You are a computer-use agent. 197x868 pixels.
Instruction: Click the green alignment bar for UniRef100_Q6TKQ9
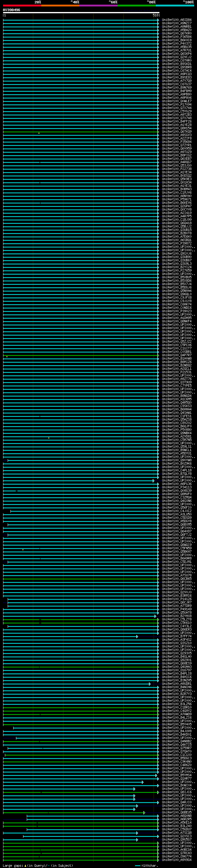pyautogui.click(x=81, y=132)
